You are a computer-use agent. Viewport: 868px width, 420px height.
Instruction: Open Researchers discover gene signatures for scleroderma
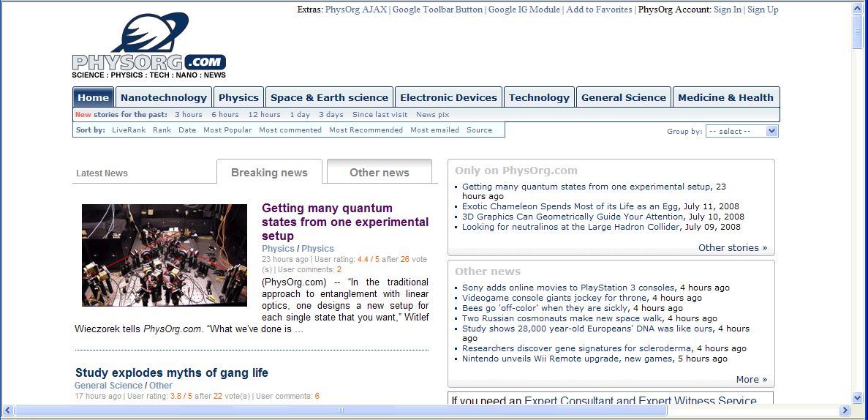click(x=576, y=348)
